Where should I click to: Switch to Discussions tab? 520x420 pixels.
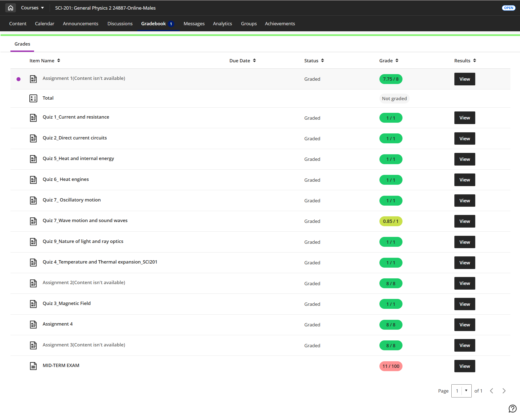tap(120, 24)
